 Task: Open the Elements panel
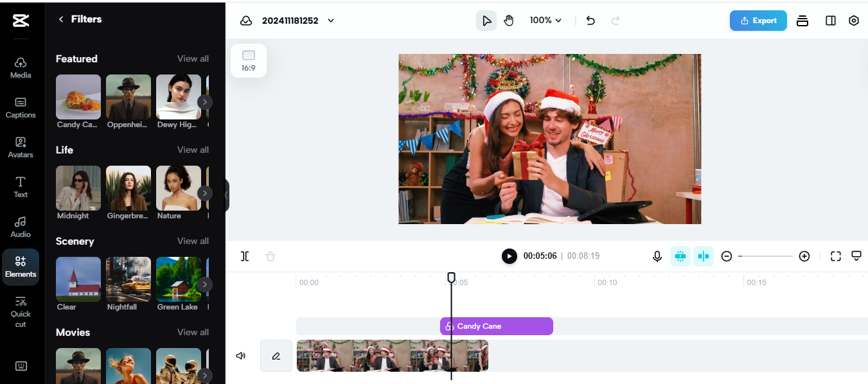[21, 266]
